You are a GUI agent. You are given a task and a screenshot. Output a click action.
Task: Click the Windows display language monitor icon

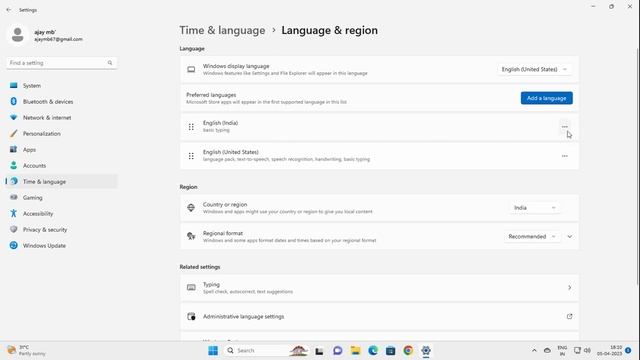click(x=191, y=69)
